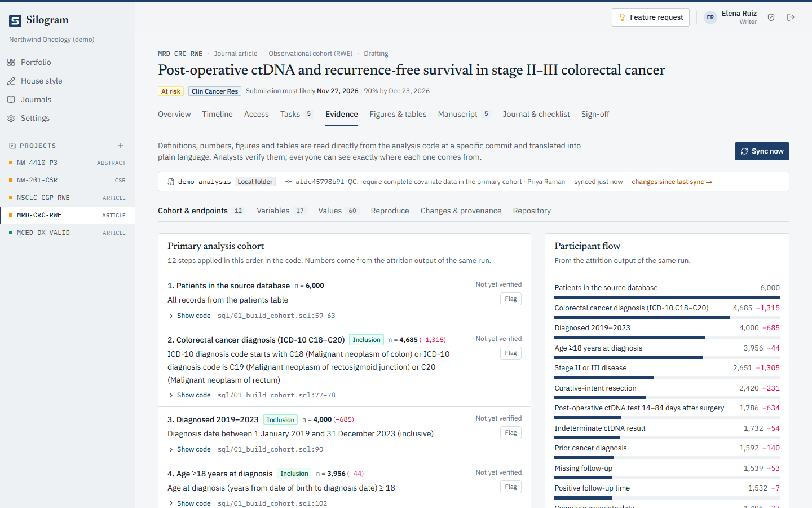The width and height of the screenshot is (812, 508).
Task: Follow the changes since last sync link
Action: pos(672,182)
